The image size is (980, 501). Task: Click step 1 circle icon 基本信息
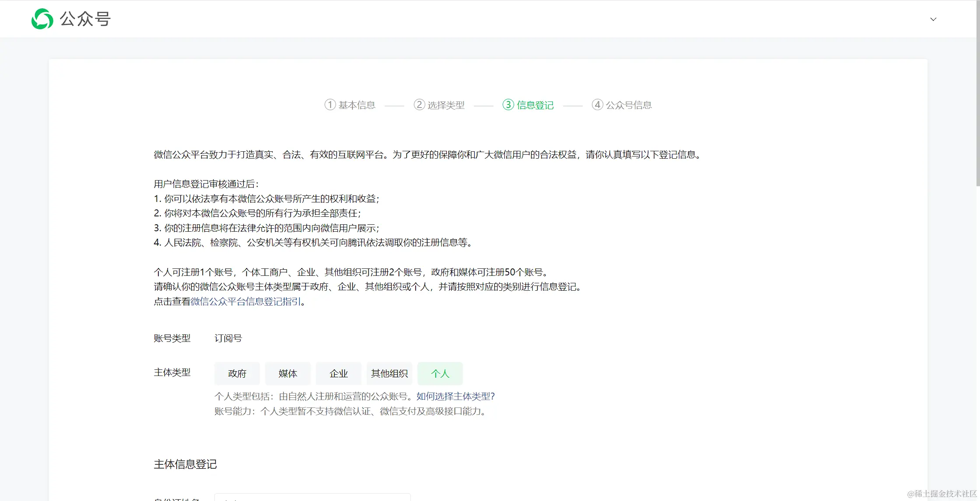pos(330,105)
